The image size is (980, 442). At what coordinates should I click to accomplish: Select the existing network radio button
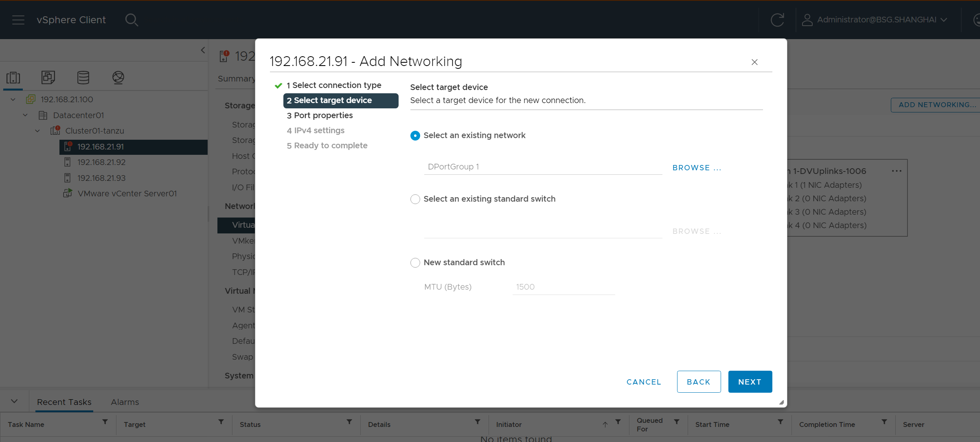pyautogui.click(x=415, y=136)
